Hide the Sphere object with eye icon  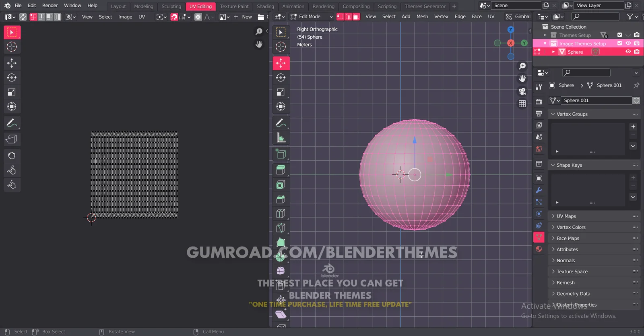(x=628, y=52)
